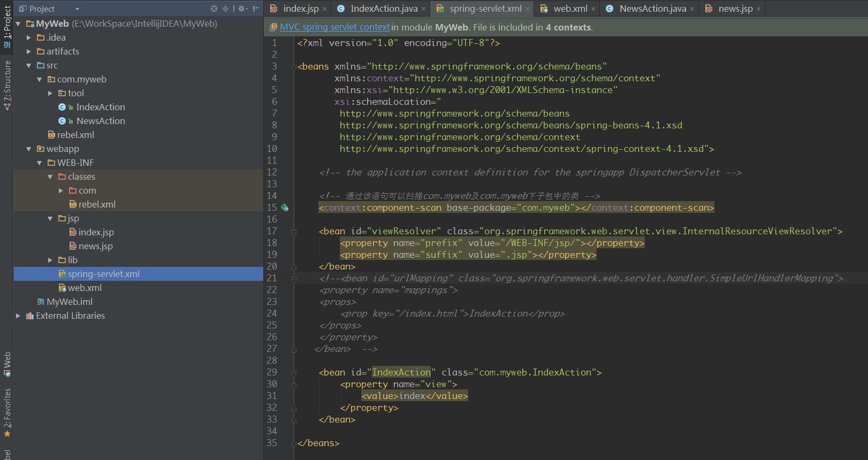Collapse the classes folder
Viewport: 868px width, 460px height.
[x=50, y=177]
